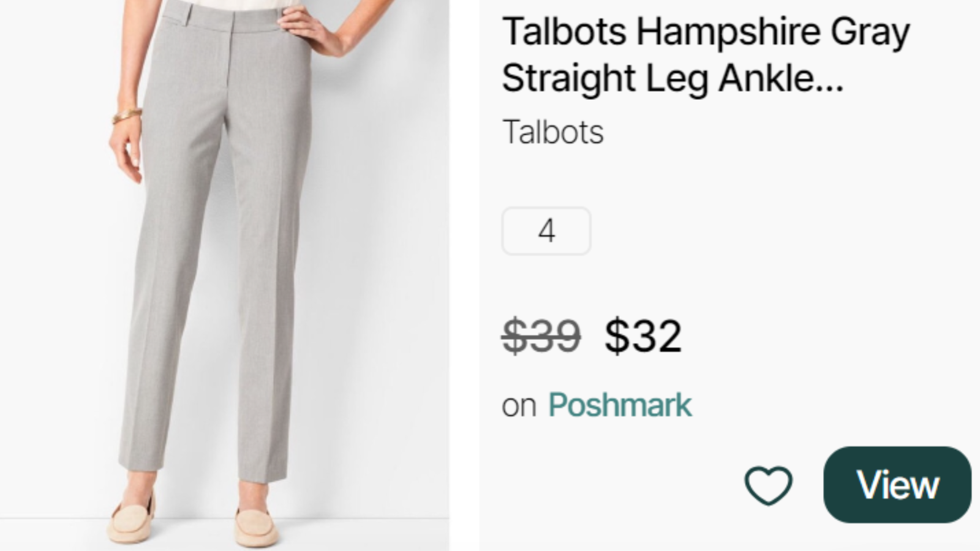Click the crossed-out $39 original price
Viewport: 980px width, 551px height.
click(x=541, y=335)
